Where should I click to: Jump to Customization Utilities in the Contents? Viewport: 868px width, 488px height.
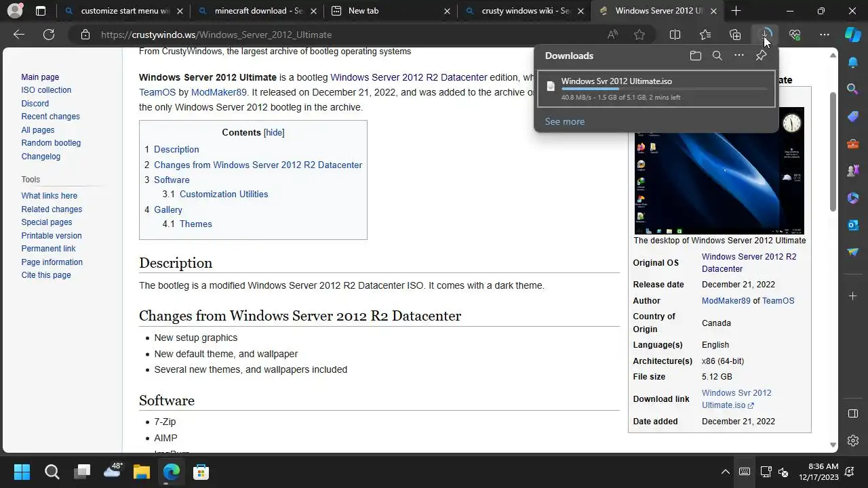tap(224, 194)
